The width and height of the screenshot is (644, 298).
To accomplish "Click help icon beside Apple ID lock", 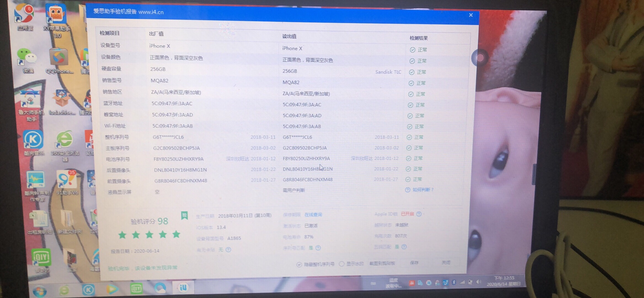I will point(419,214).
